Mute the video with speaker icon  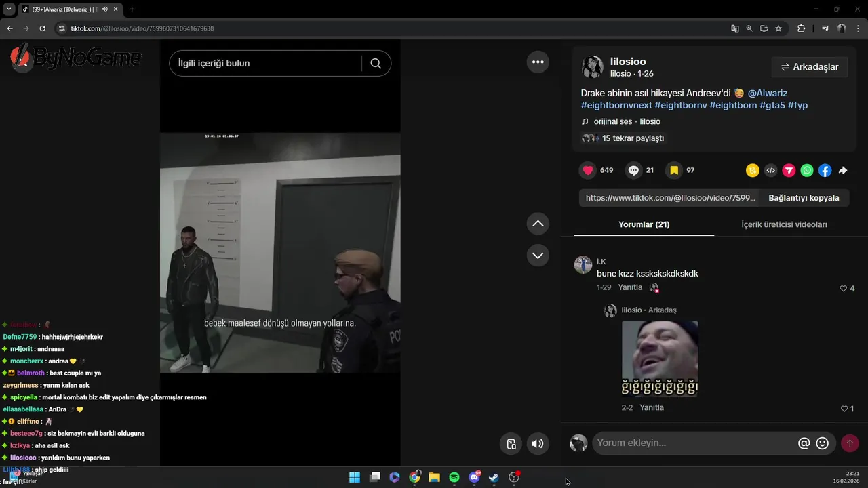pos(537,444)
